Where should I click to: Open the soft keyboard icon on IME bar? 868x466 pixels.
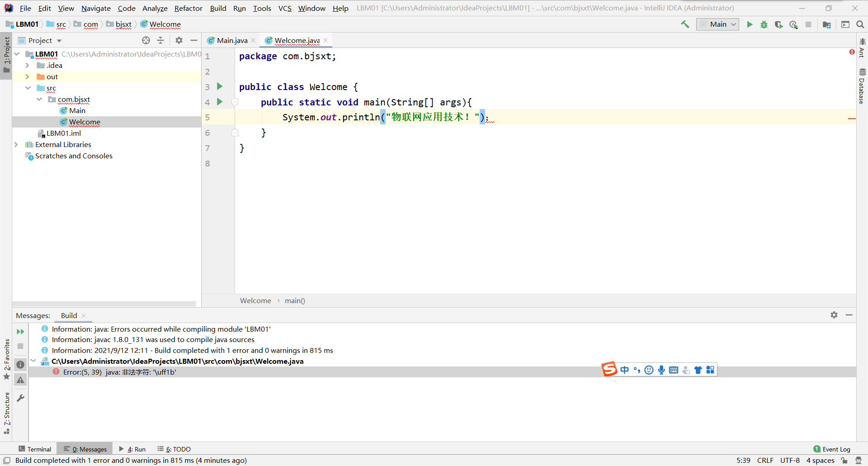tap(674, 370)
